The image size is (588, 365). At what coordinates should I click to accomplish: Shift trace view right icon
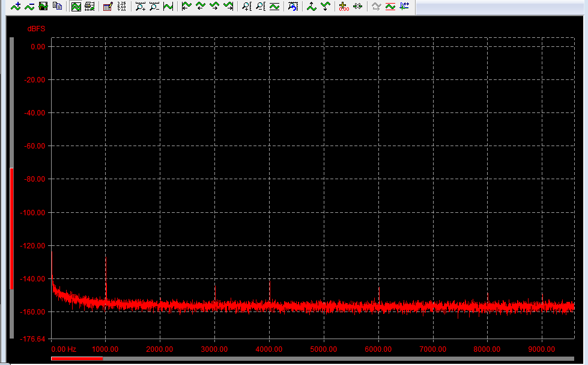pos(214,7)
